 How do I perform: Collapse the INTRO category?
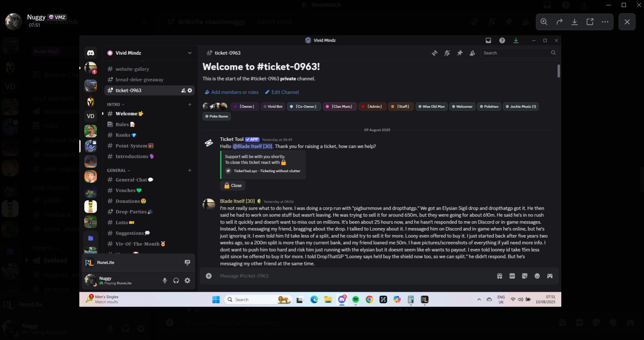click(x=116, y=105)
